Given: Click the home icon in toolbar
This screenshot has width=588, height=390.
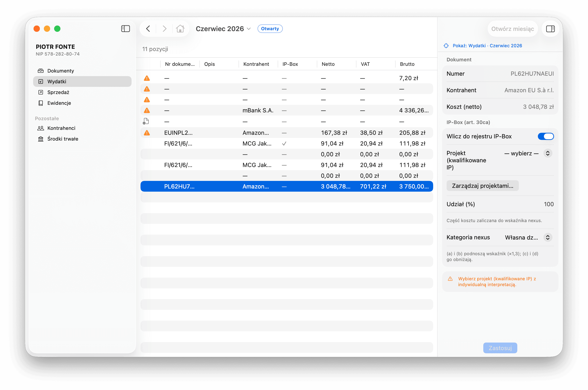Looking at the screenshot, I should [180, 29].
